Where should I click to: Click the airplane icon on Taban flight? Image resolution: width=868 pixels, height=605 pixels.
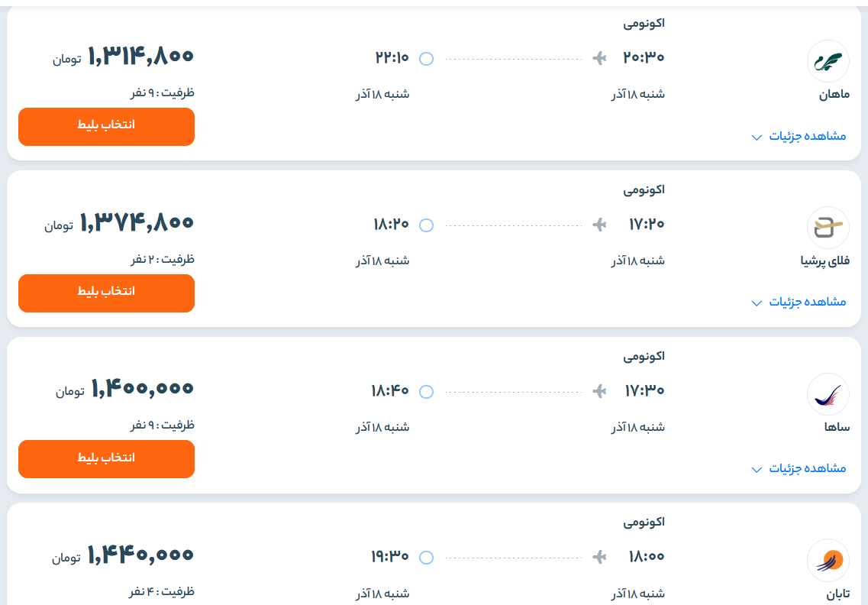[x=599, y=557]
